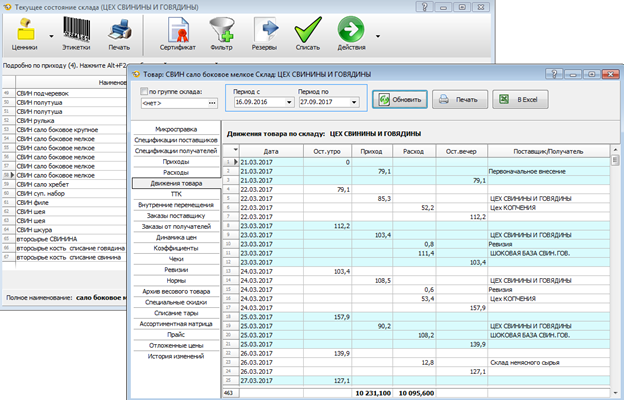This screenshot has width=624, height=400.
Task: Open the Динамика цен section
Action: tap(176, 237)
